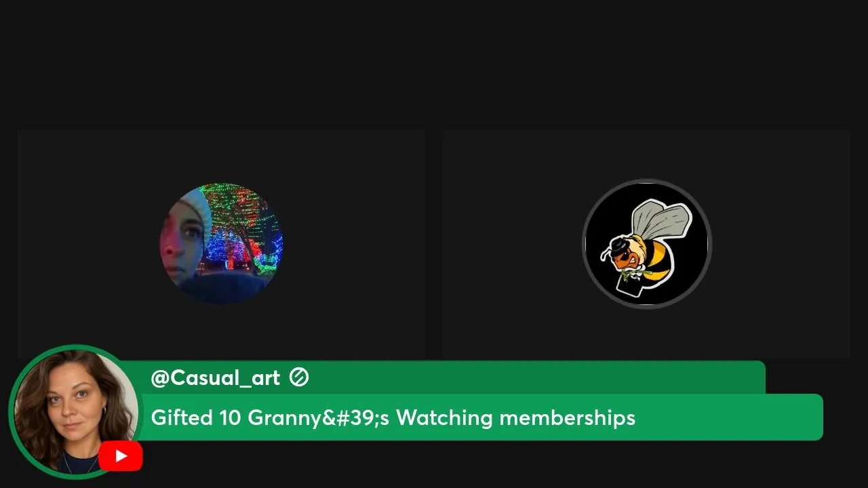
Task: Select the bee mascot avatar
Action: click(x=647, y=244)
